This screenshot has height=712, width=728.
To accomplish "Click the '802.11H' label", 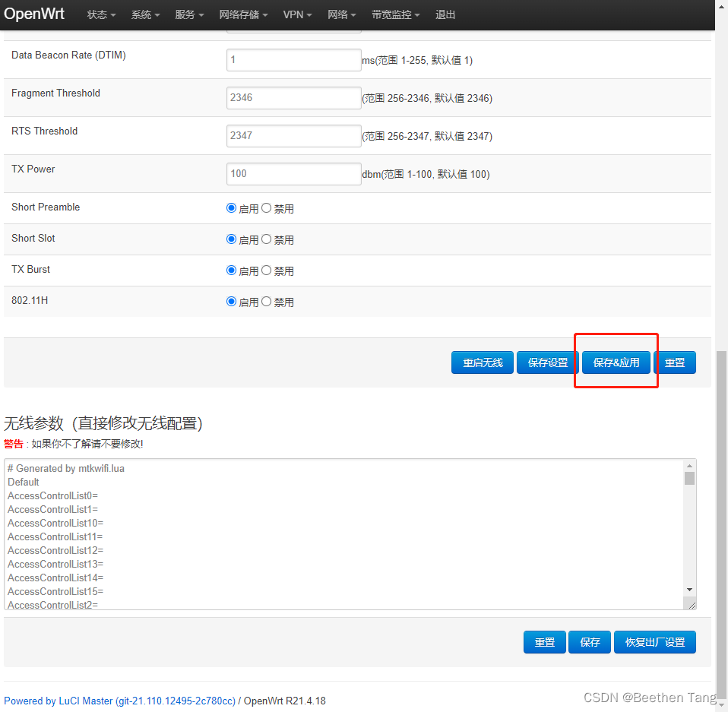I will [30, 300].
